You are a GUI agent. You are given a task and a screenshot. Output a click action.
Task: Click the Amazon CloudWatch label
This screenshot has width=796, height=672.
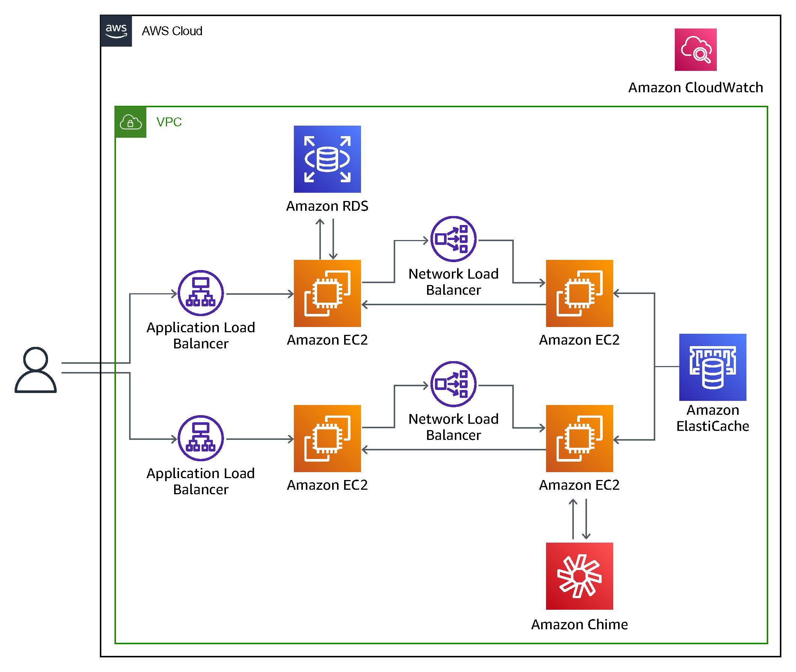click(x=696, y=88)
